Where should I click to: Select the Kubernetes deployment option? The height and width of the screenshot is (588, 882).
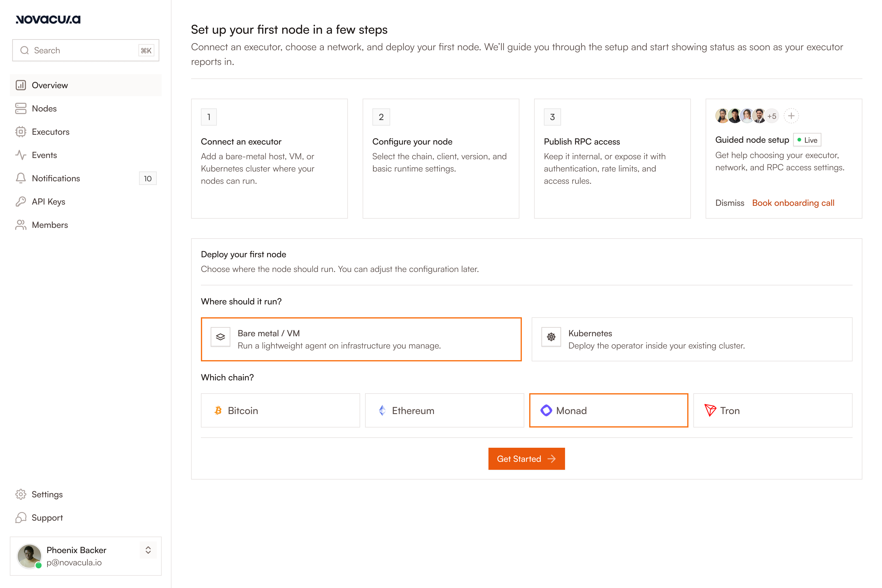coord(692,339)
